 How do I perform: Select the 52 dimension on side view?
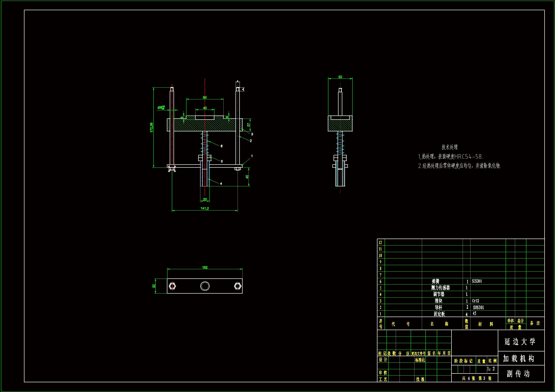[340, 77]
